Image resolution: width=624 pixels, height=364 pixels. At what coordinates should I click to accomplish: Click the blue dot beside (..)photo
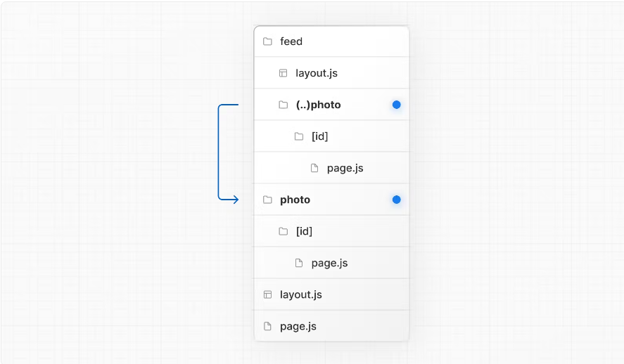[x=396, y=105]
